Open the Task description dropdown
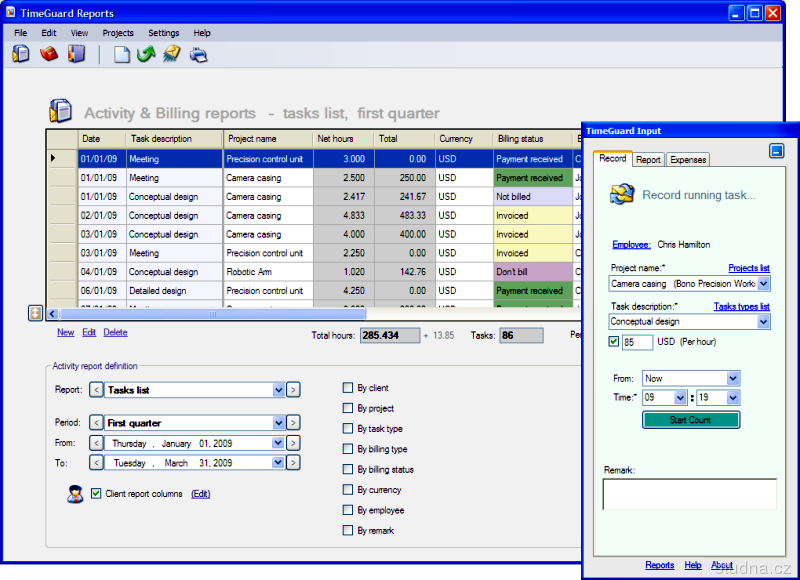 (764, 322)
